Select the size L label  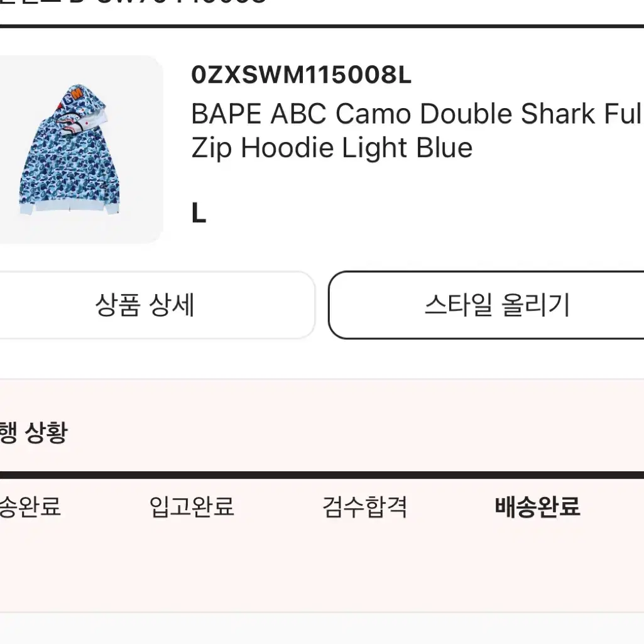pos(199,214)
